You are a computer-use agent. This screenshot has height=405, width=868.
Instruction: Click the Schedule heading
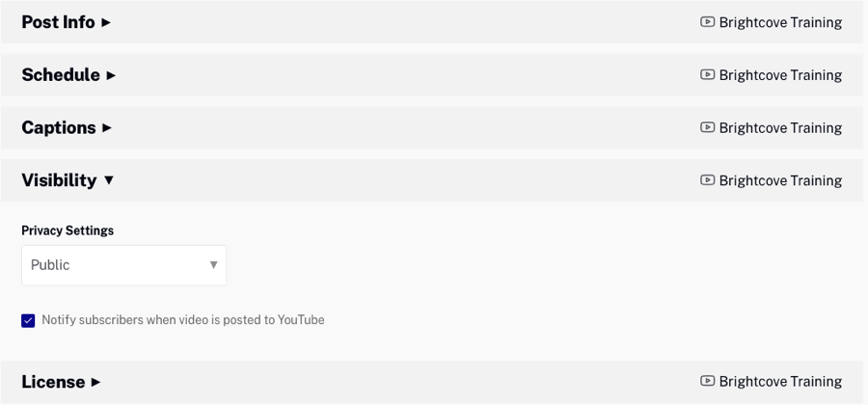61,75
